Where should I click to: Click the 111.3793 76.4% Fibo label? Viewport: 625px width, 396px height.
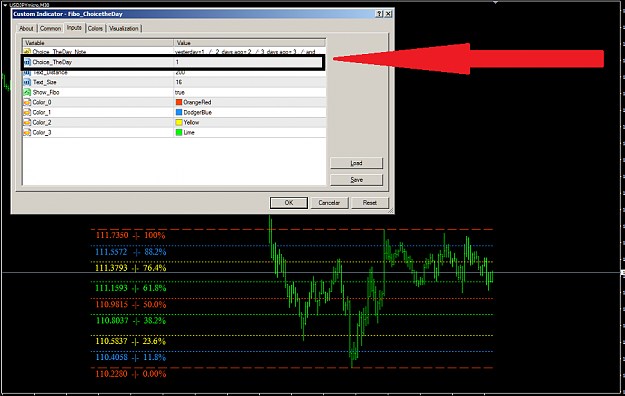click(131, 268)
